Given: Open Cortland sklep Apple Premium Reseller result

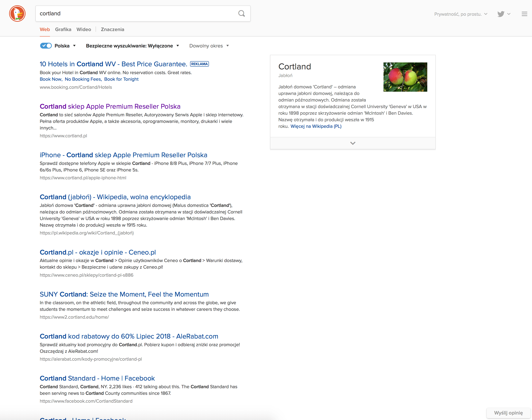Looking at the screenshot, I should point(110,106).
